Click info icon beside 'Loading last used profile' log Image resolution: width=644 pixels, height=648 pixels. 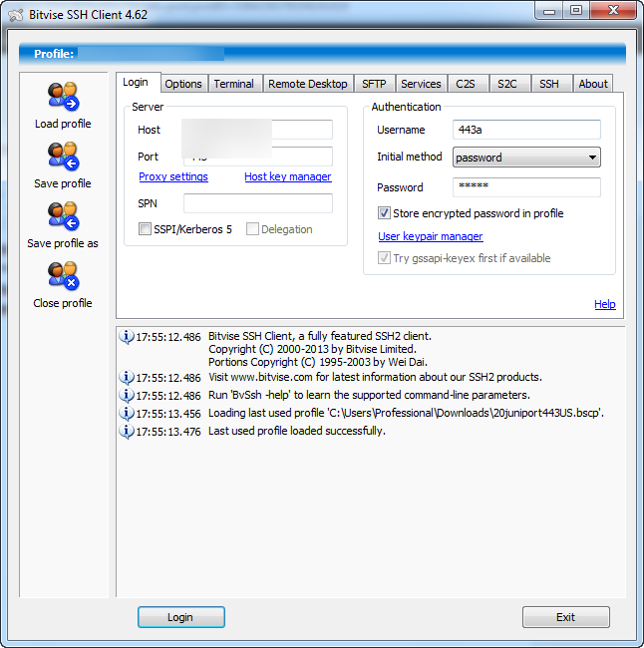click(126, 414)
